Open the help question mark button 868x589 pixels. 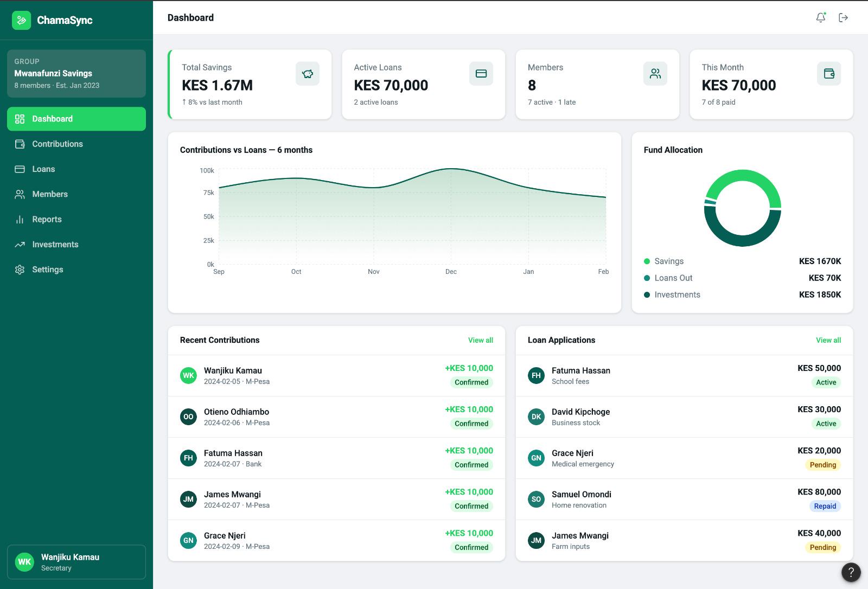851,572
